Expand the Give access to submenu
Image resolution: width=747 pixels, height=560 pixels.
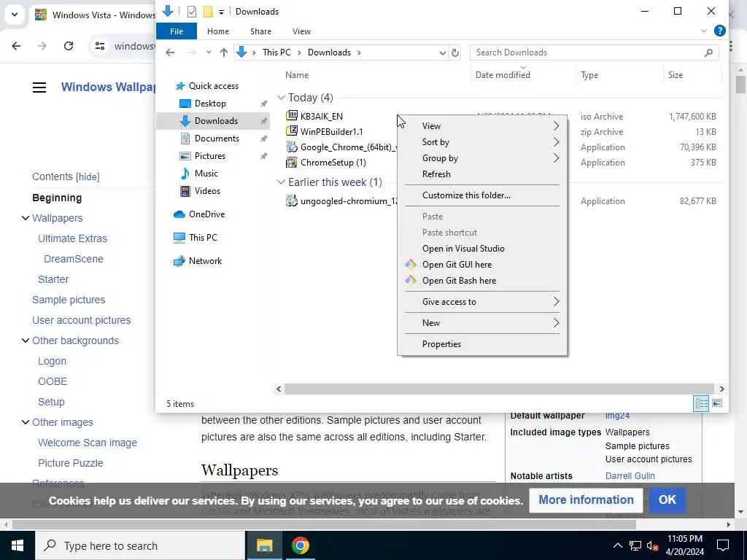pos(481,301)
